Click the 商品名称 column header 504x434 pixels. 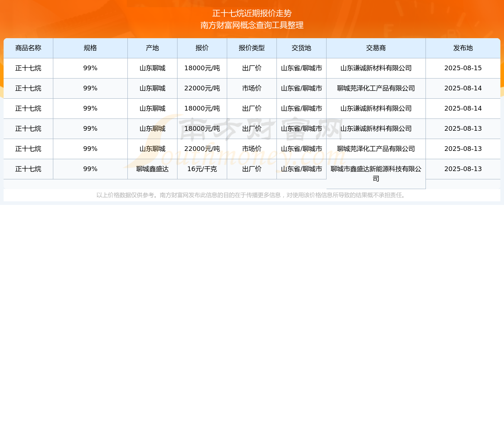[28, 48]
